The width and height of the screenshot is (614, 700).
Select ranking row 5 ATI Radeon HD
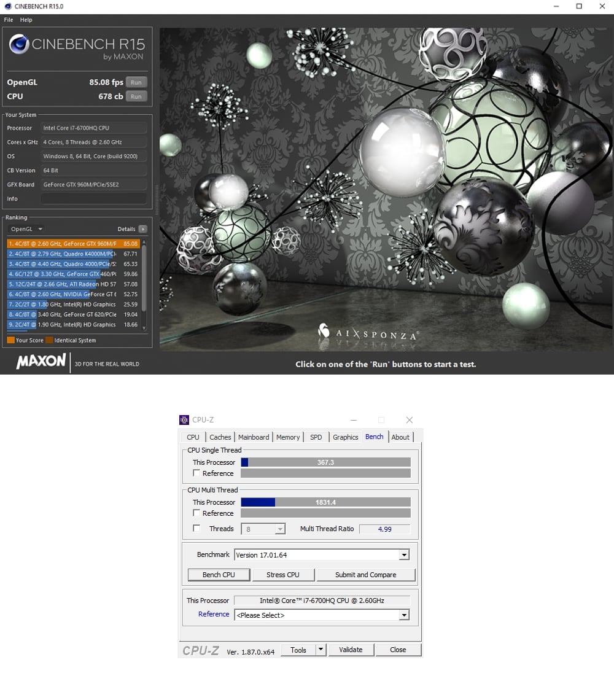click(x=74, y=284)
